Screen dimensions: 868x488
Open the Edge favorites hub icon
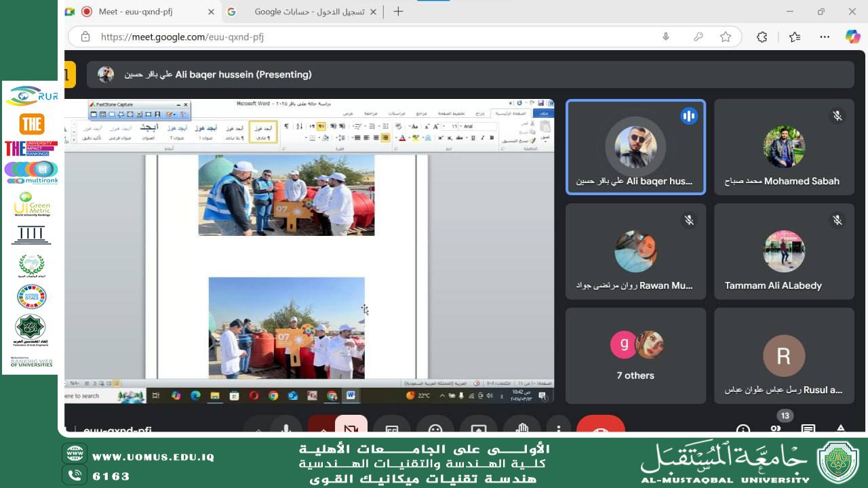point(795,37)
